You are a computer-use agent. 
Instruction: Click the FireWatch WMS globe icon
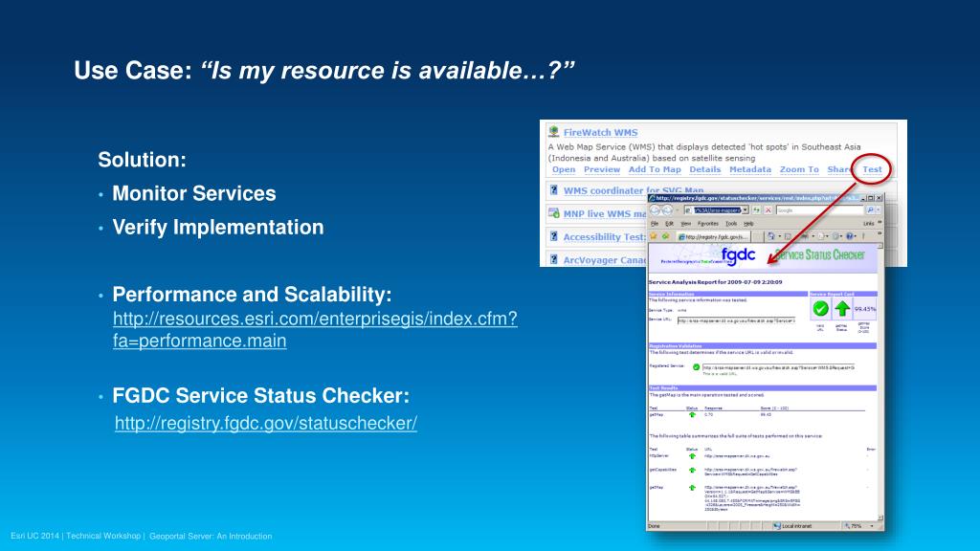553,132
